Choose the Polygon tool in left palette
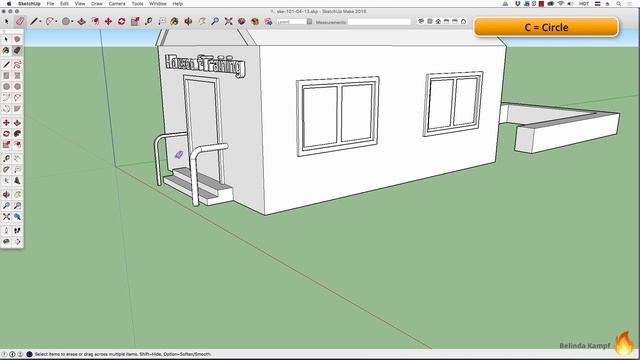The height and width of the screenshot is (360, 640). click(17, 87)
